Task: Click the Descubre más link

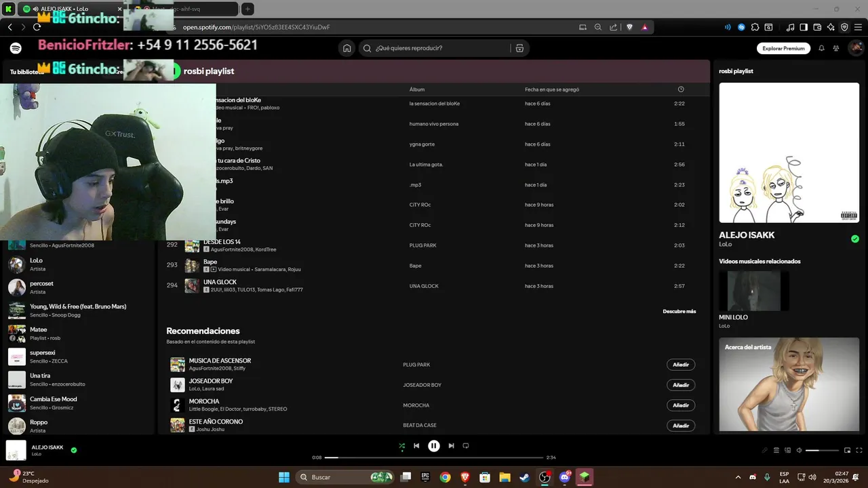Action: (679, 311)
